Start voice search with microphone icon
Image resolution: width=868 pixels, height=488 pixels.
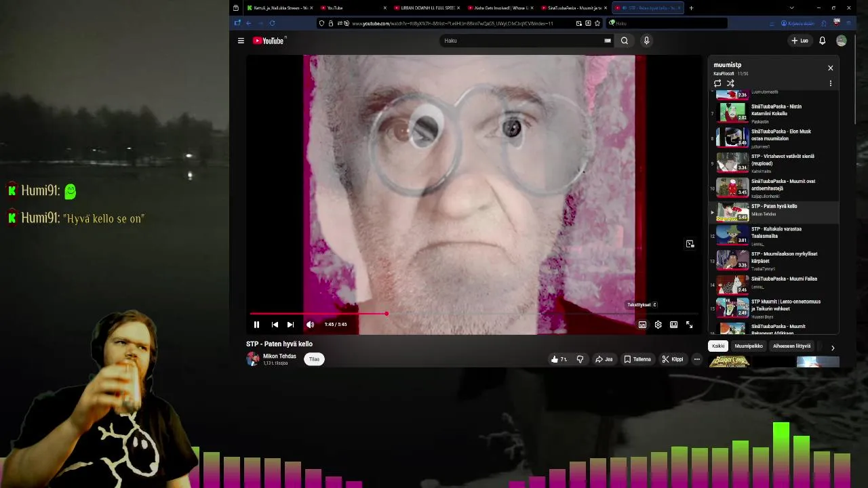point(646,41)
